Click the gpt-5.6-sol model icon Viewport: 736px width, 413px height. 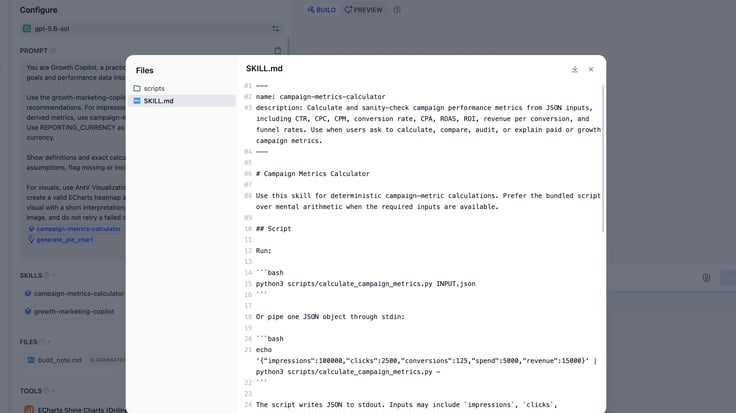pos(27,29)
